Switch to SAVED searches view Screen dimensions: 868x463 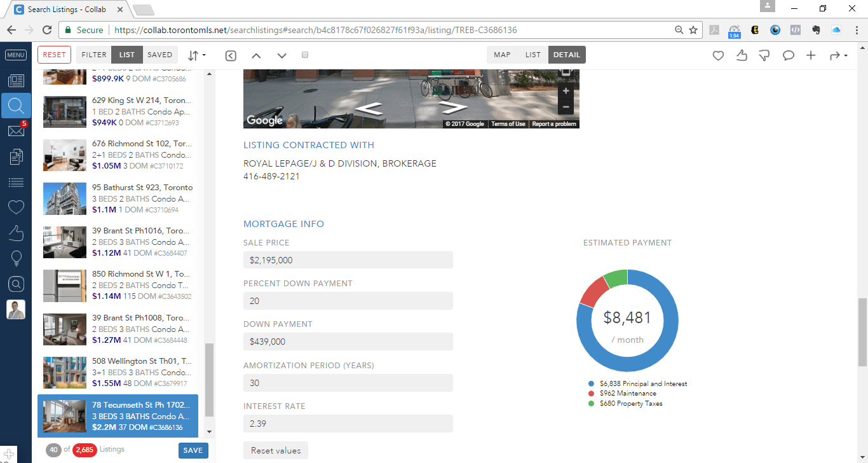tap(159, 55)
